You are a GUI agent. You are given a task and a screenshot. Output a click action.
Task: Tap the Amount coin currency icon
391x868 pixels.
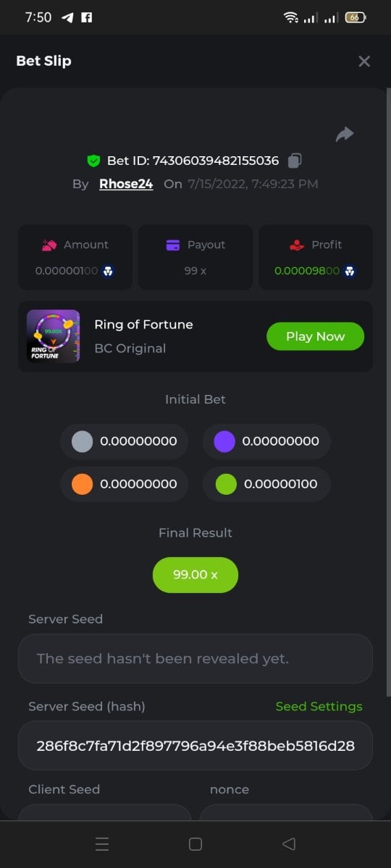coord(108,271)
